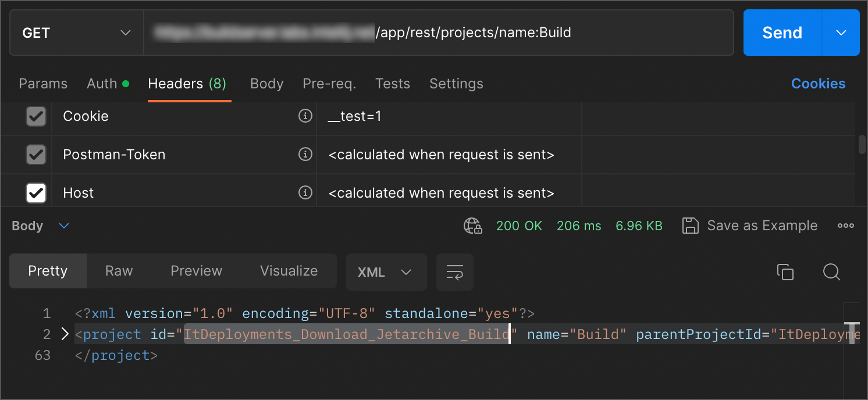
Task: Click the info icon beside Postman-Token header
Action: point(305,155)
